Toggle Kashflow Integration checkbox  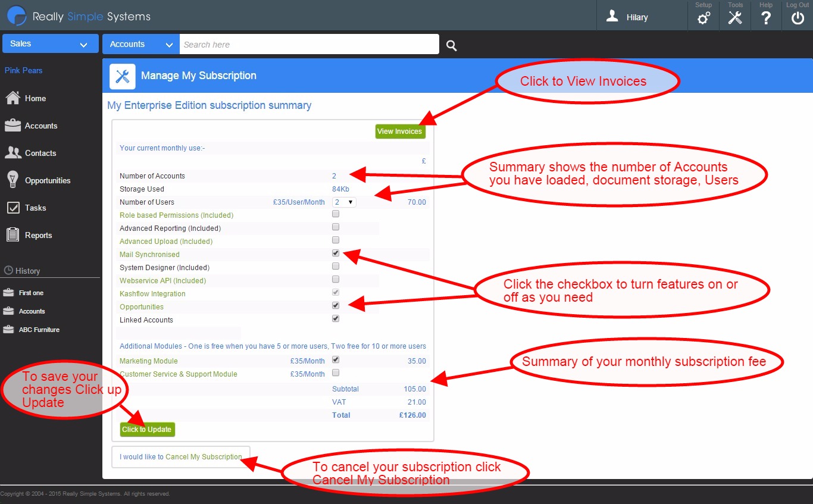point(336,292)
